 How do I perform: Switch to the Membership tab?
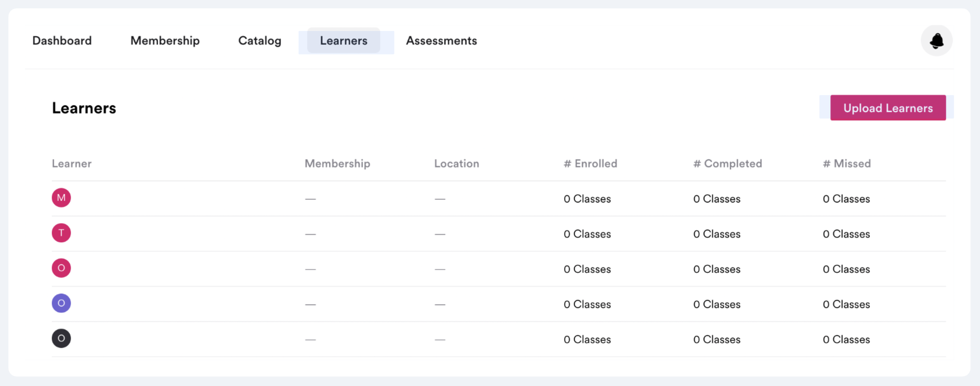coord(165,41)
